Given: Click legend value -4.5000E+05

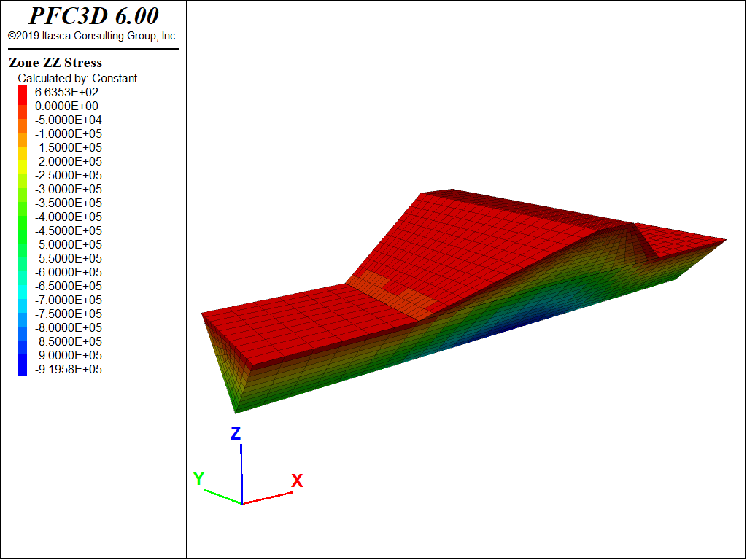Looking at the screenshot, I should point(69,230).
